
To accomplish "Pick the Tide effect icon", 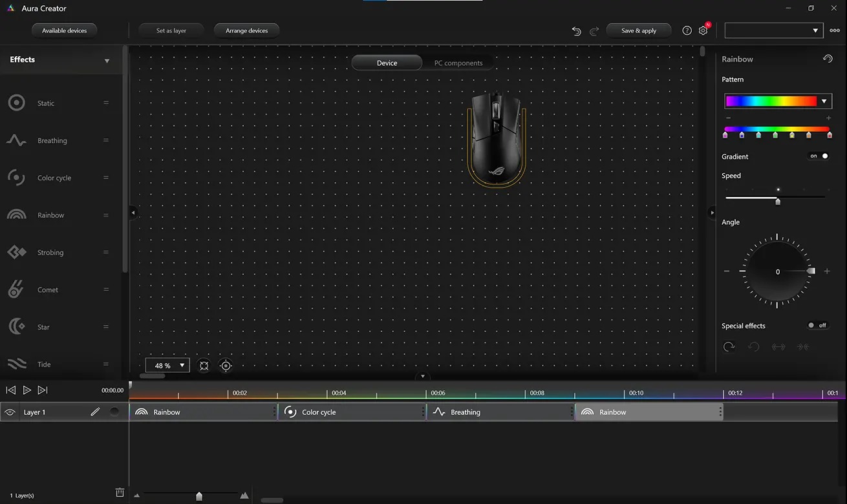I will [16, 364].
